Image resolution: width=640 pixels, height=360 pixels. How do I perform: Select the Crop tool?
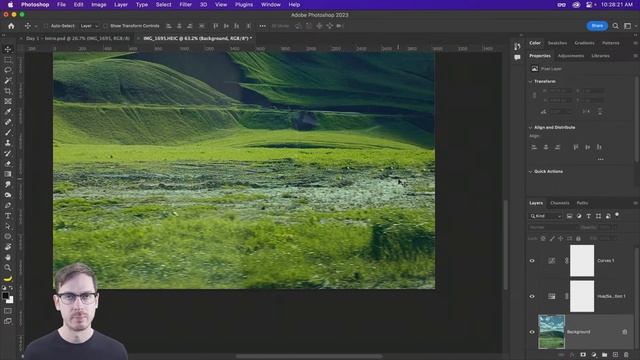point(8,91)
